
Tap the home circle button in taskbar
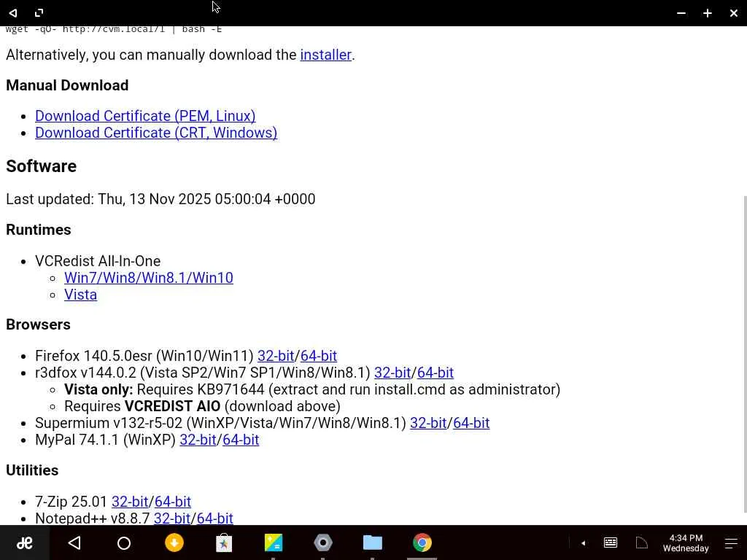click(124, 542)
